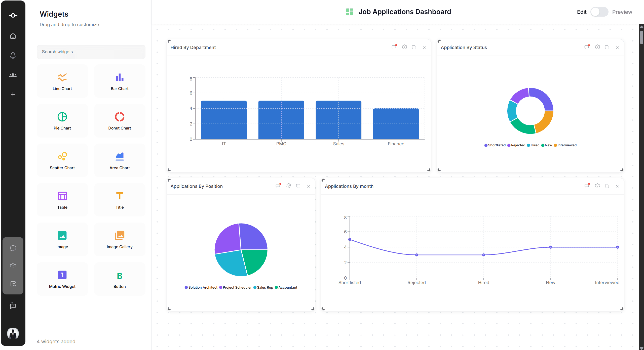Click the plus icon in sidebar
This screenshot has width=644, height=350.
click(13, 94)
